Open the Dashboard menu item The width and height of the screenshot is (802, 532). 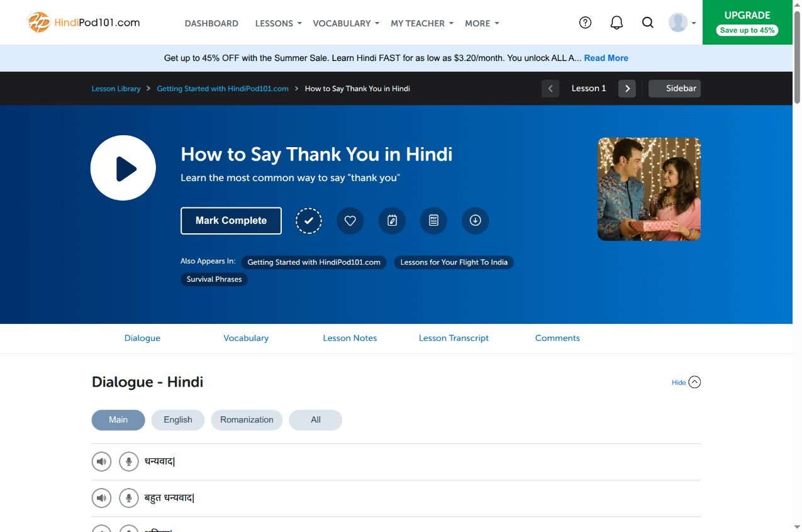coord(211,23)
